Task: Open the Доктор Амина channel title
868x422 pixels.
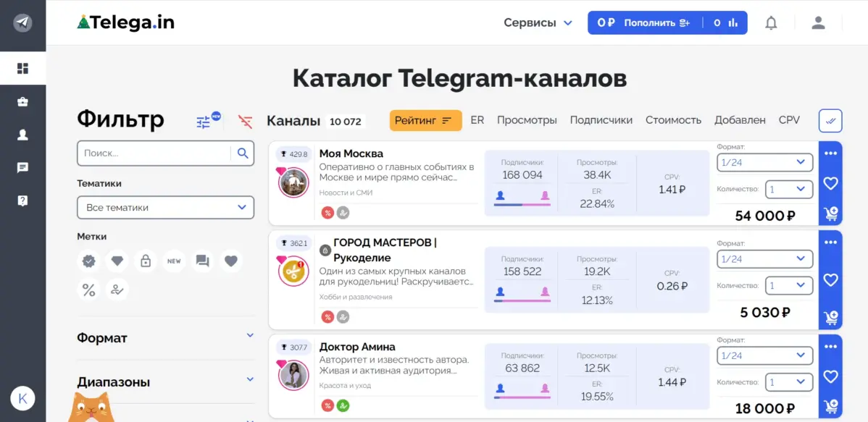Action: [x=357, y=347]
